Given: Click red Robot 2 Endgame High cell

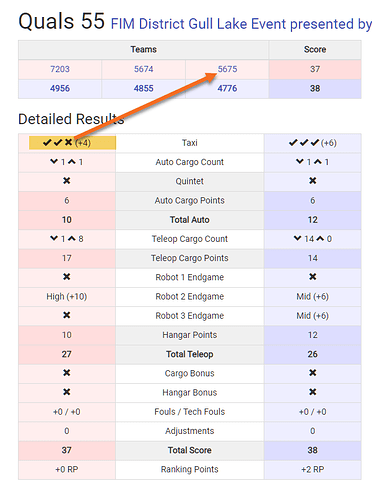Looking at the screenshot, I should (67, 296).
